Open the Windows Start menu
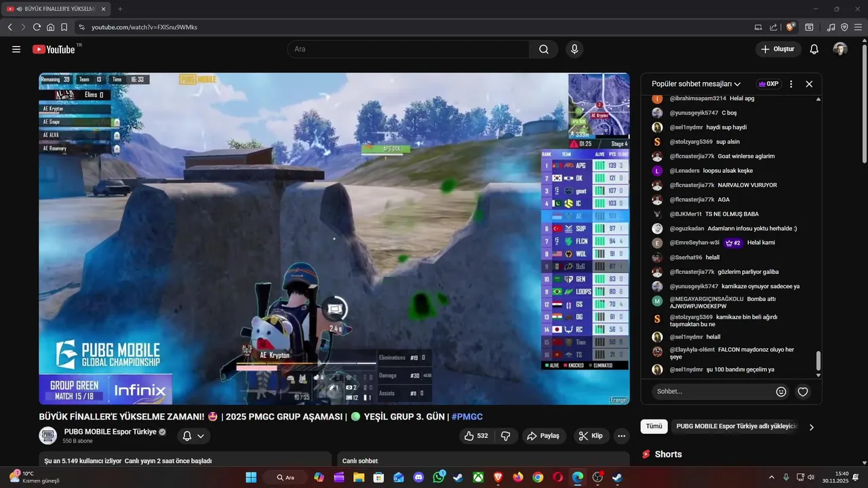Image resolution: width=868 pixels, height=488 pixels. [x=251, y=477]
